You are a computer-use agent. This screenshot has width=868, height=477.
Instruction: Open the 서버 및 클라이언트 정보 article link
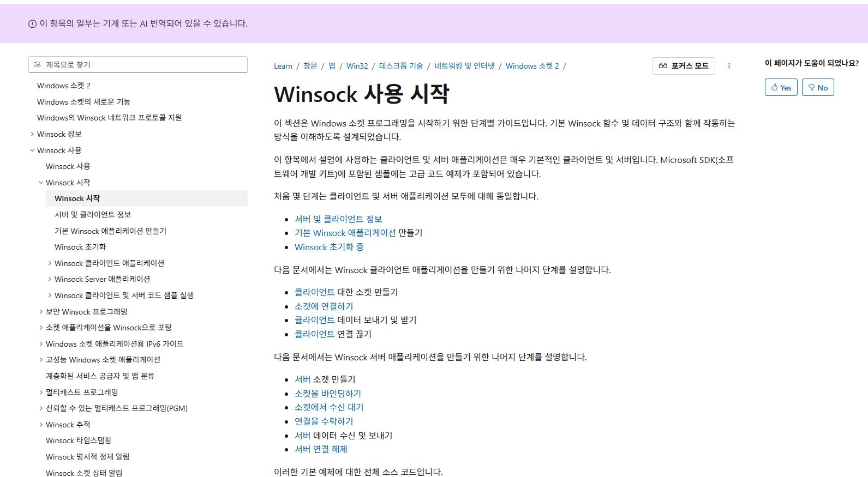click(x=338, y=219)
